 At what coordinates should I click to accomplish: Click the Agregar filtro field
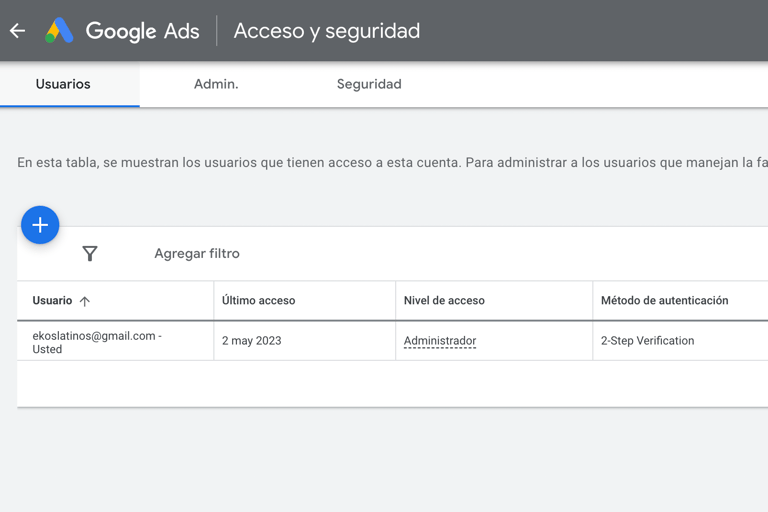[x=197, y=254]
